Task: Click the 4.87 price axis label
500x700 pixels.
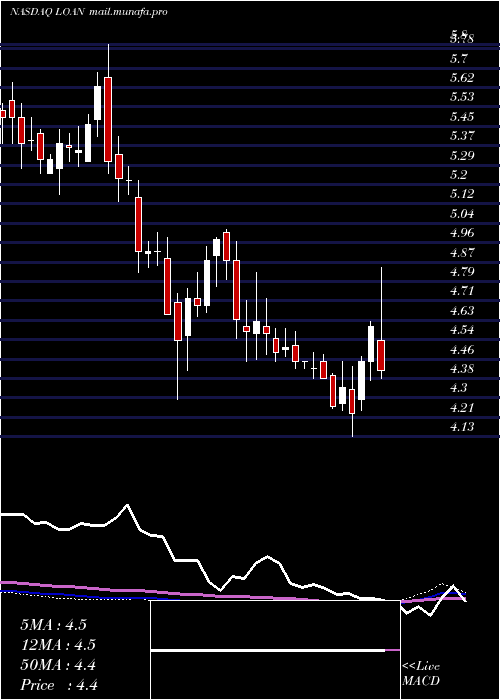Action: click(462, 253)
